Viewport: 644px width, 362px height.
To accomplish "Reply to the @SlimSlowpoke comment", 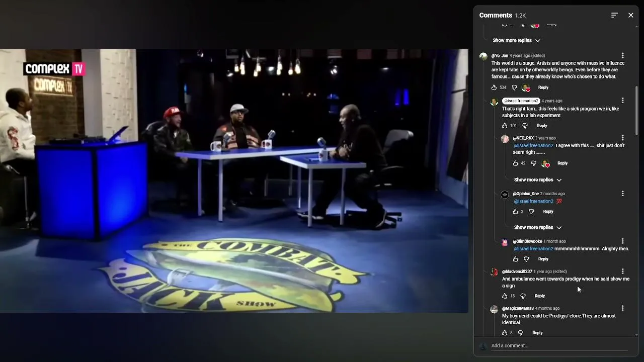I will point(543,259).
